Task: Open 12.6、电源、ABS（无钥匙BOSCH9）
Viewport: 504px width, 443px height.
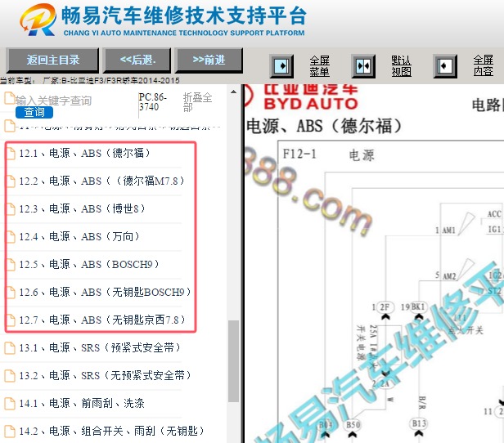Action: click(105, 292)
